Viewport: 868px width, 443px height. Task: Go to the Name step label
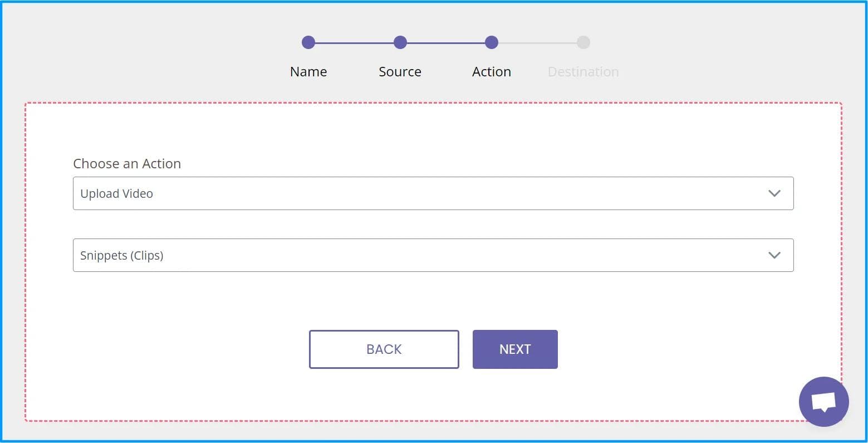point(308,72)
